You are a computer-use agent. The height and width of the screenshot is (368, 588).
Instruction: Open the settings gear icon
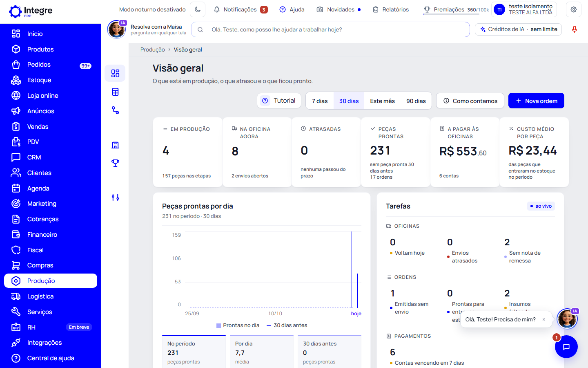pyautogui.click(x=574, y=9)
